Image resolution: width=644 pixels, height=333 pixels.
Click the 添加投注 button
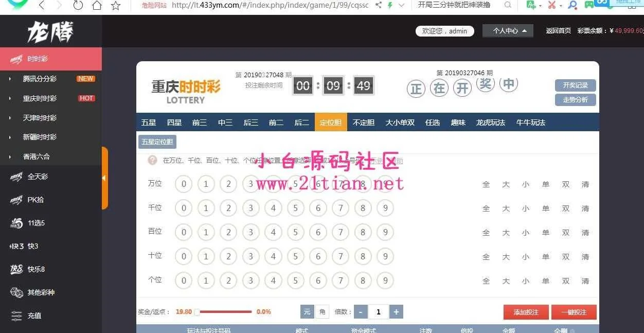526,312
